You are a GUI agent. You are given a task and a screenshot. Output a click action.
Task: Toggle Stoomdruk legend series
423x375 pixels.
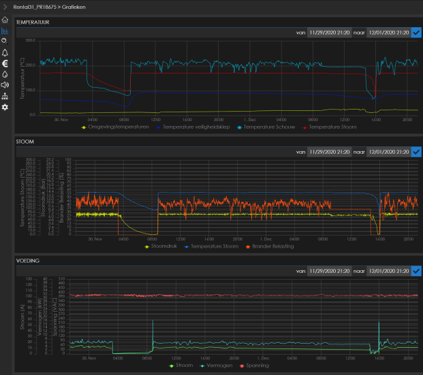161,246
